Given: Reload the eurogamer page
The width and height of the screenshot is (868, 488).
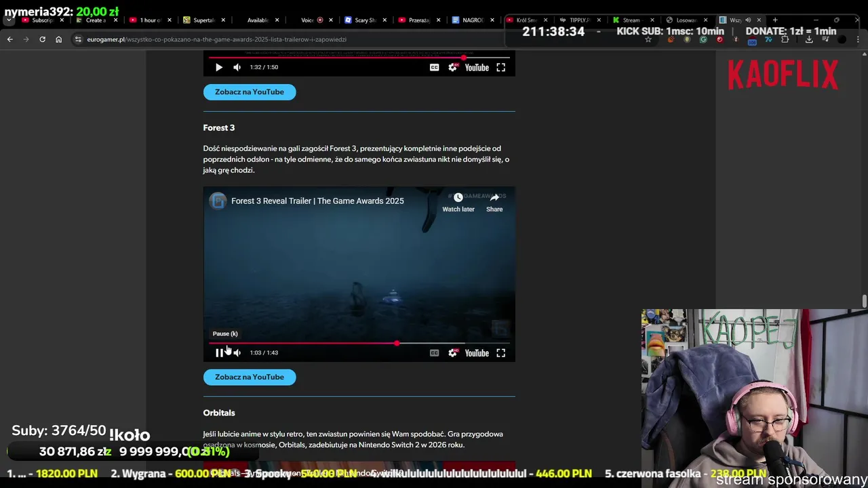Looking at the screenshot, I should click(42, 39).
